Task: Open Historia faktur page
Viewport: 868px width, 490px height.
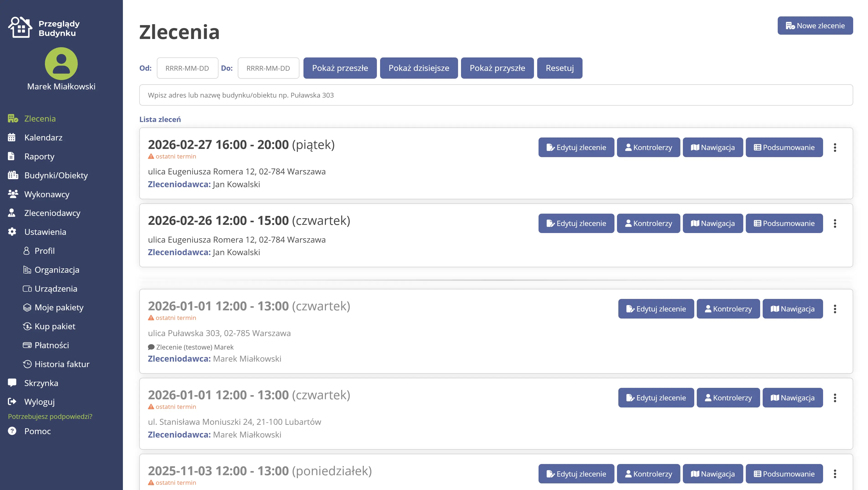Action: pyautogui.click(x=62, y=364)
